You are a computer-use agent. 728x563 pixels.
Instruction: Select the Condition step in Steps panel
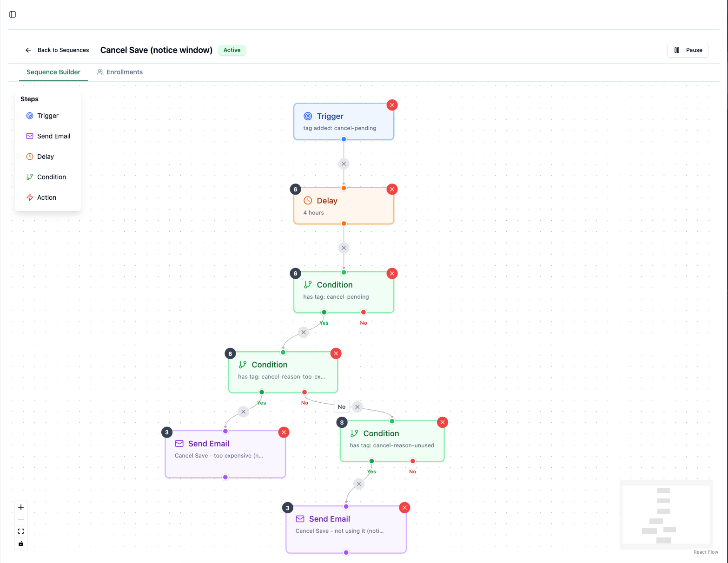(x=48, y=177)
